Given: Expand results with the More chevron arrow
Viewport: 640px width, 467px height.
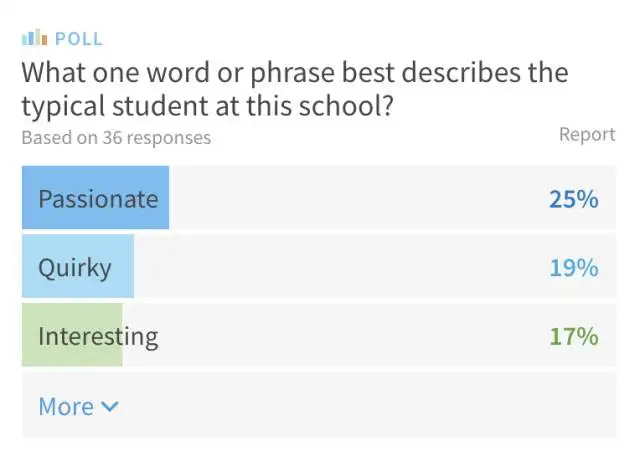Looking at the screenshot, I should 110,407.
